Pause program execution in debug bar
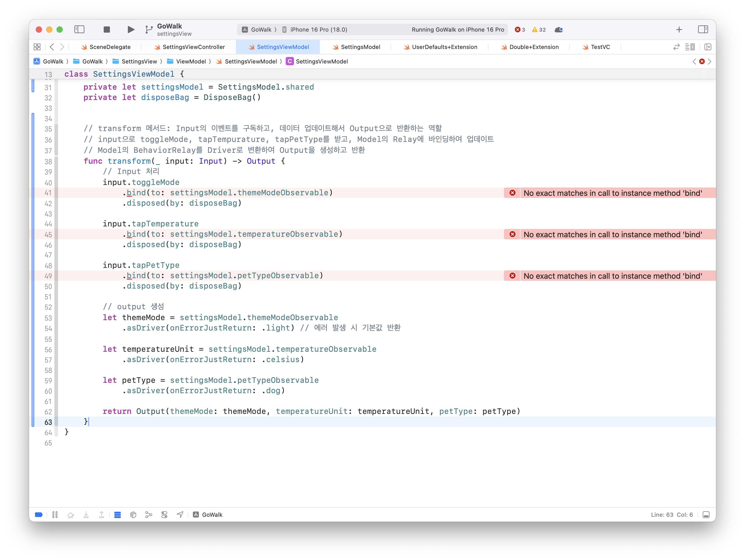Screen dimensions: 745x560 pyautogui.click(x=55, y=515)
